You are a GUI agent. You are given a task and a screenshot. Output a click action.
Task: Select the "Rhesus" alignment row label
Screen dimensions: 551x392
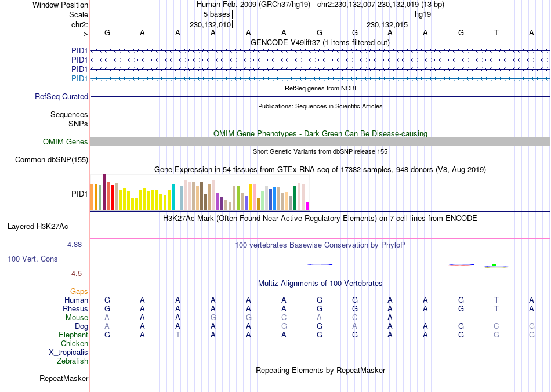(x=75, y=308)
